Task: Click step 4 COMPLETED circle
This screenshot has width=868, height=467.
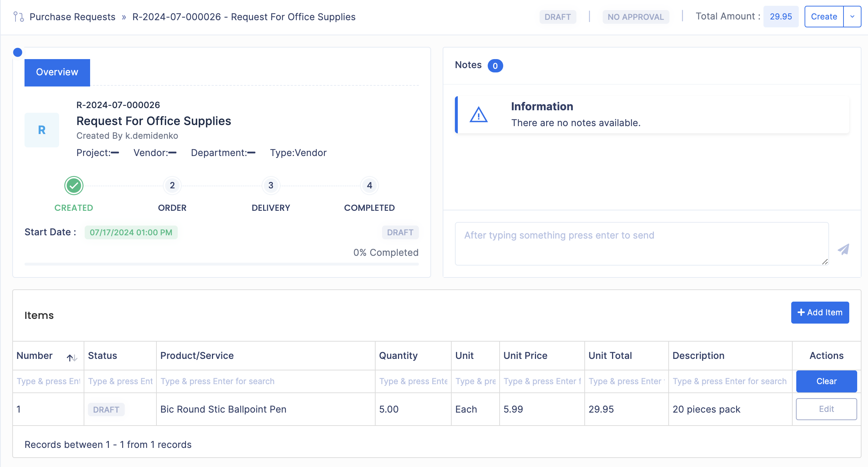Action: tap(369, 186)
